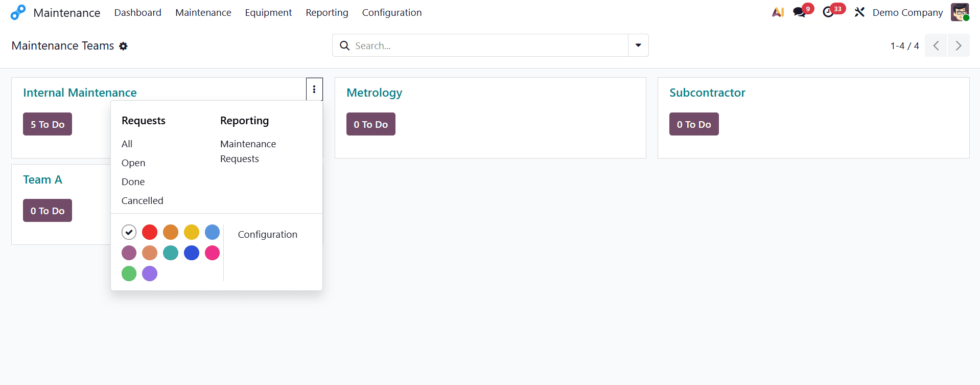Pick the green color swatch
The height and width of the screenshot is (385, 980).
pyautogui.click(x=129, y=274)
